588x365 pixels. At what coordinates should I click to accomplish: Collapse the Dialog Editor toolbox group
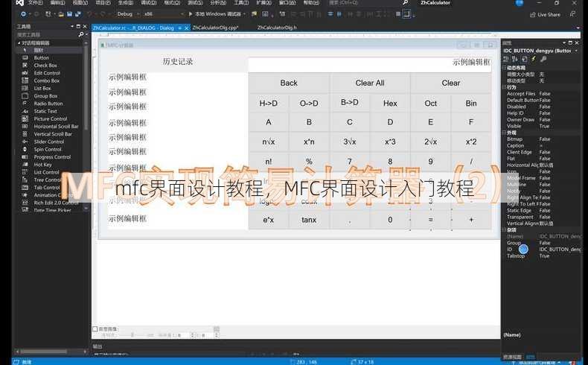coord(19,42)
